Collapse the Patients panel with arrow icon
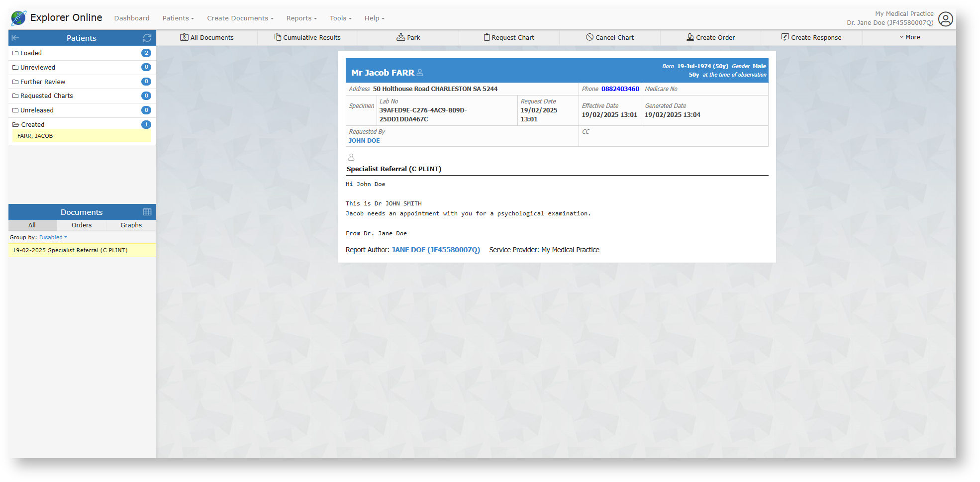The width and height of the screenshot is (980, 482). 15,38
